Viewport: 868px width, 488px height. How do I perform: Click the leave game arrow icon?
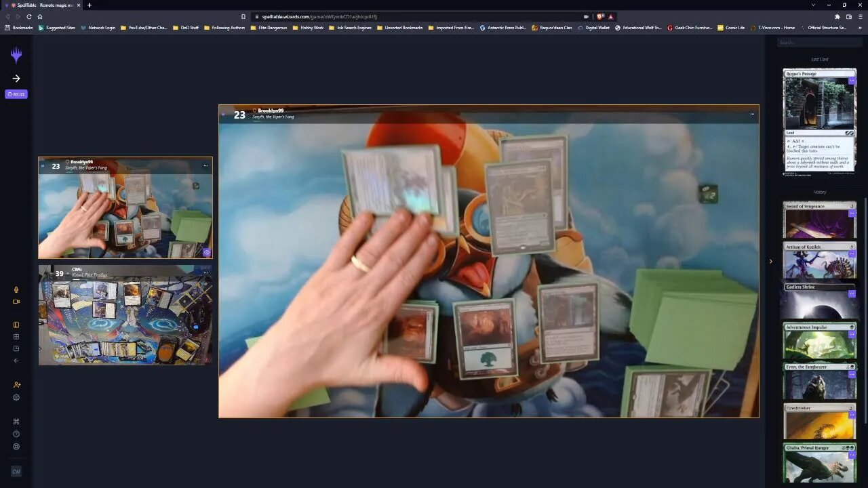[16, 361]
